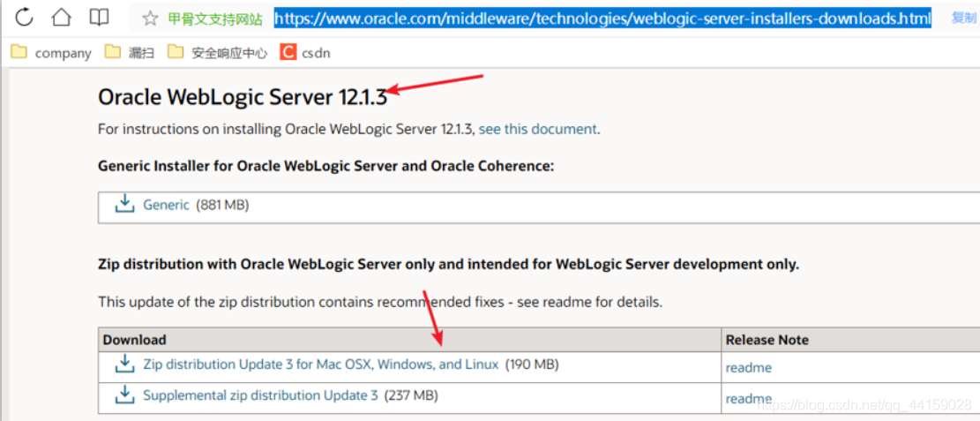Click the (190 MB) size text
980x421 pixels.
coord(532,365)
